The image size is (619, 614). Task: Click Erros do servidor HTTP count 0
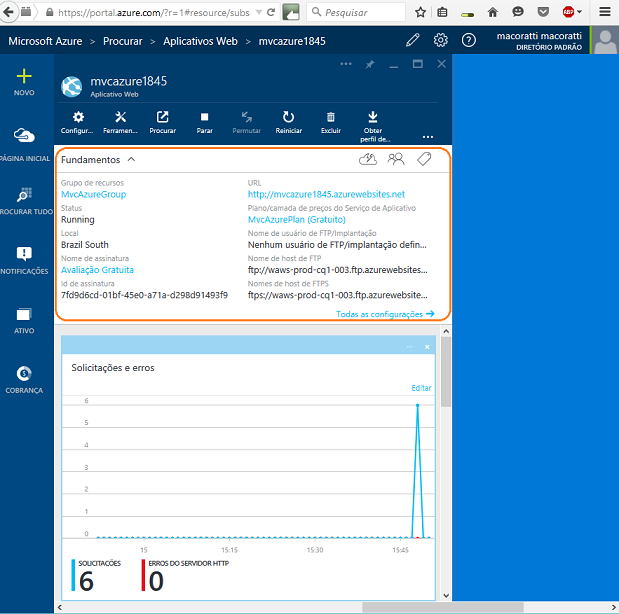(x=156, y=581)
